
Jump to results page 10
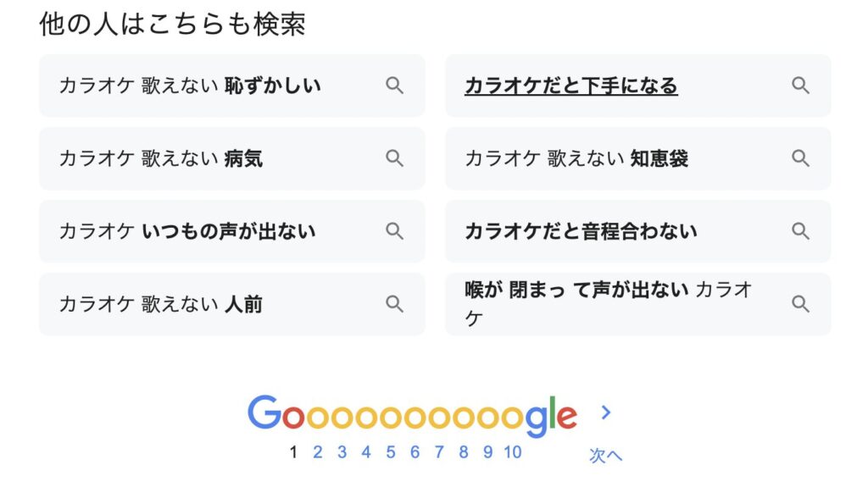pos(513,452)
